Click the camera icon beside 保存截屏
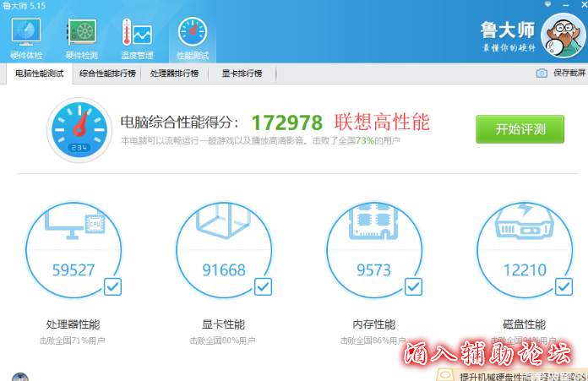This screenshot has height=381, width=588. coord(542,73)
